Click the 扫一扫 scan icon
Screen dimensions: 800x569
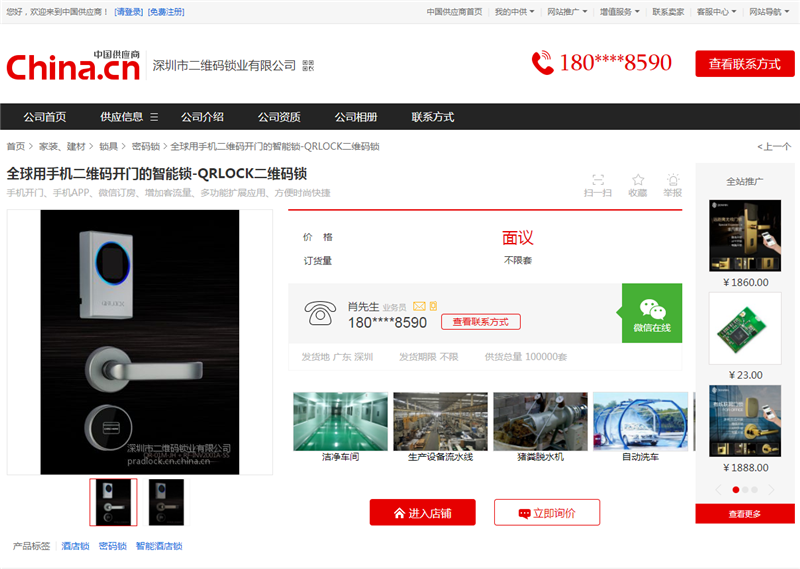[x=598, y=185]
